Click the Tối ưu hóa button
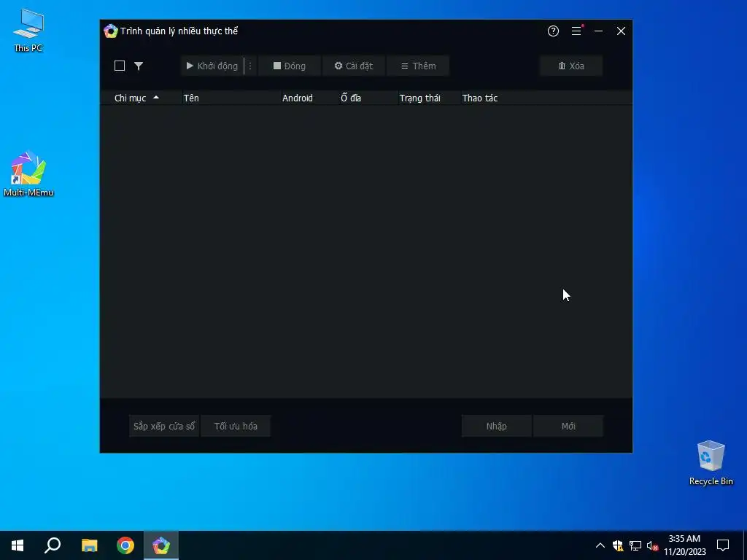The height and width of the screenshot is (560, 747). tap(236, 426)
